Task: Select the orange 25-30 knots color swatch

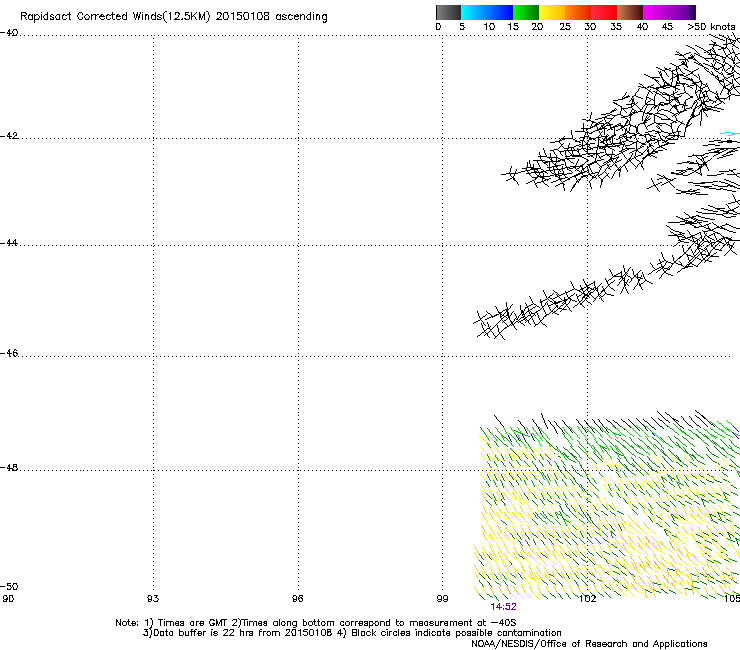Action: coord(578,12)
